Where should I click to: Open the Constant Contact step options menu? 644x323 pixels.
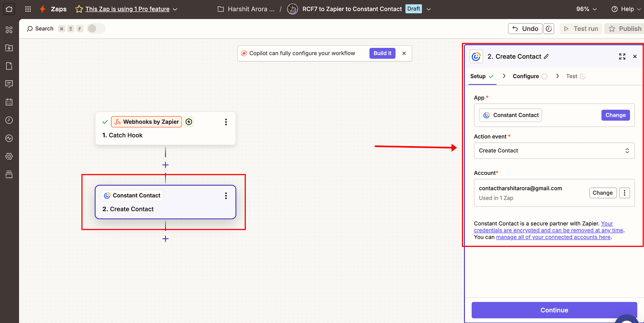click(226, 196)
